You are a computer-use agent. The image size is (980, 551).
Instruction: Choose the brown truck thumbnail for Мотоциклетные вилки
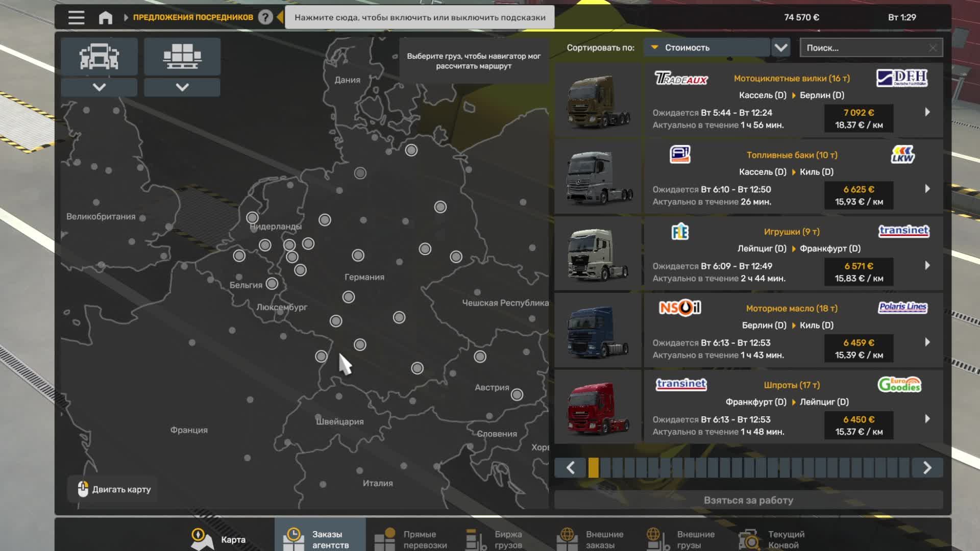click(598, 101)
